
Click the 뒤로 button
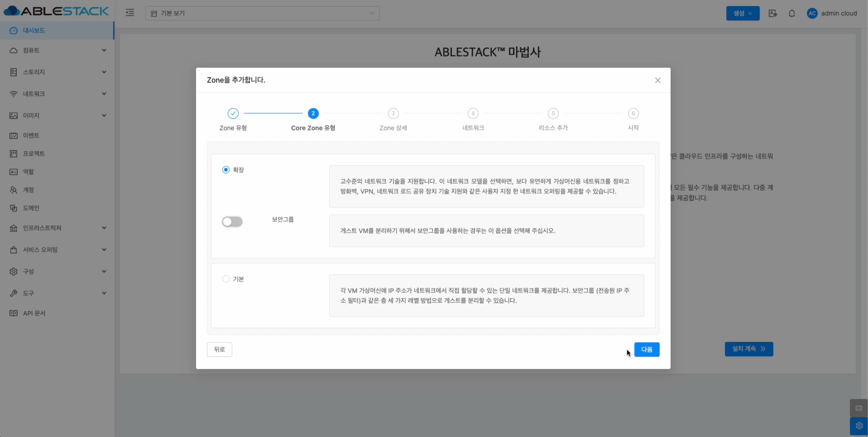click(x=219, y=349)
